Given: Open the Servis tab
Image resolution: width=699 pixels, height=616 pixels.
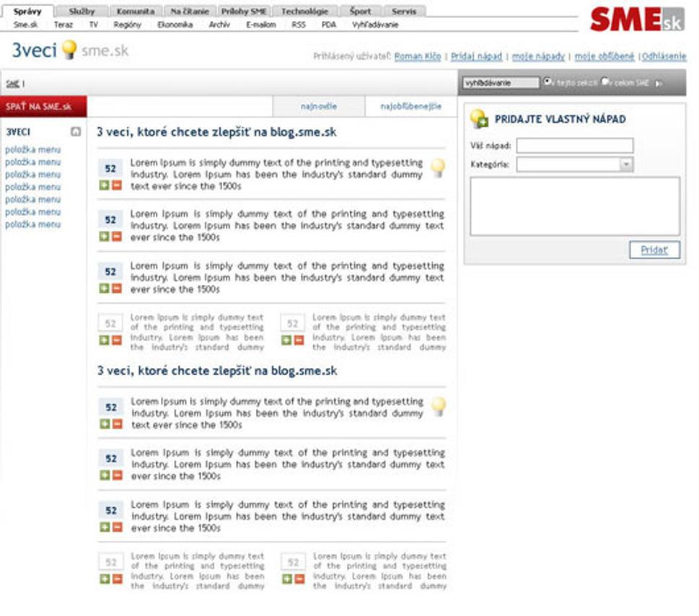Looking at the screenshot, I should pyautogui.click(x=404, y=11).
